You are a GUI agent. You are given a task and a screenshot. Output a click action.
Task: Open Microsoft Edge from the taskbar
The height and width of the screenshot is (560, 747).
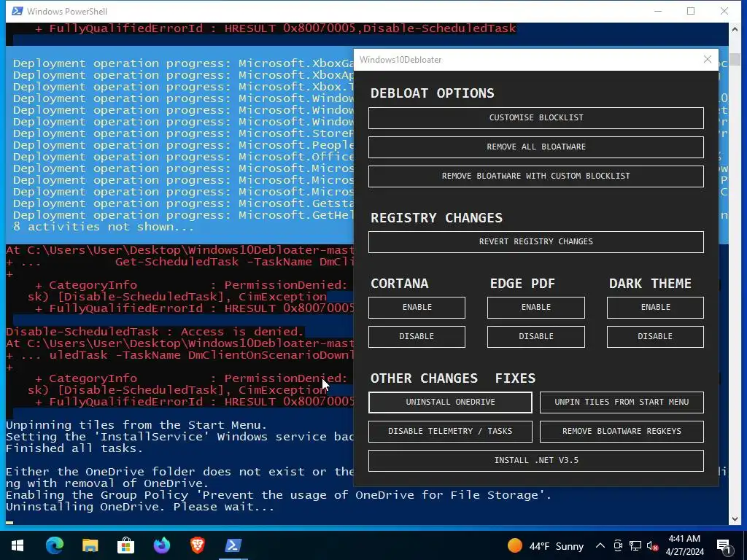coord(54,545)
